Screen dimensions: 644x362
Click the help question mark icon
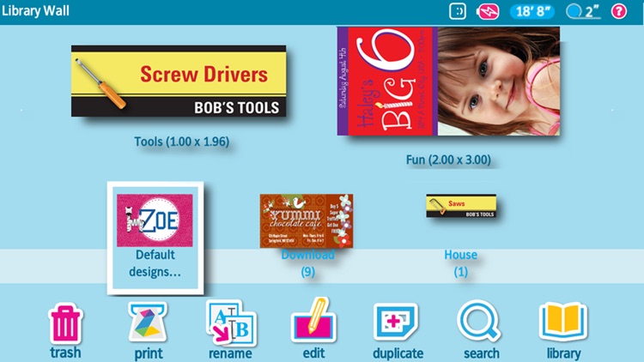(618, 11)
